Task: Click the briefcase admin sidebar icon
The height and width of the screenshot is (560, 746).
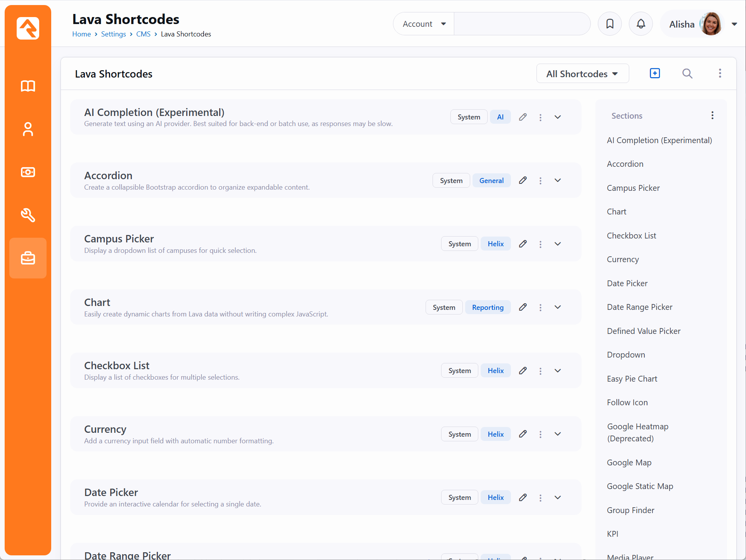Action: (x=28, y=258)
